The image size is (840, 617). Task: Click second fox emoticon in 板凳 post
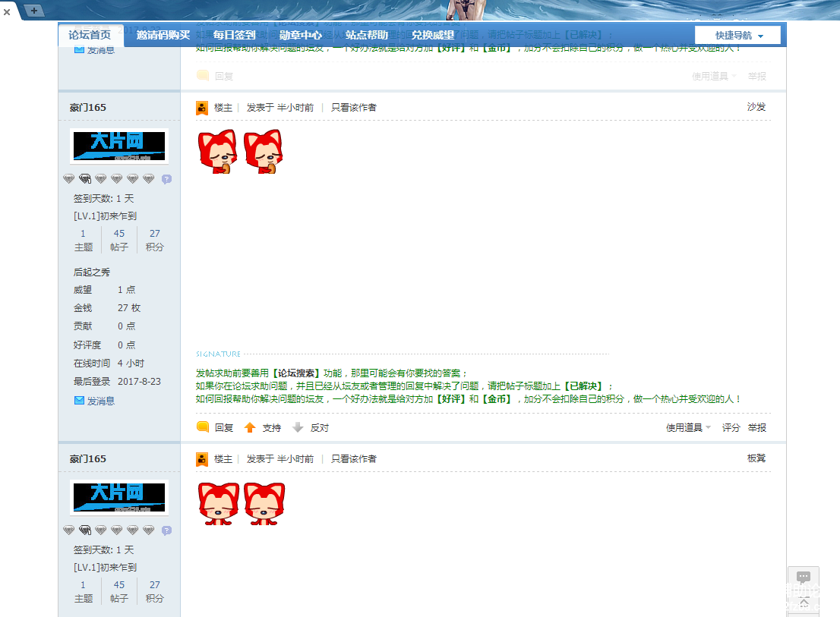coord(264,504)
